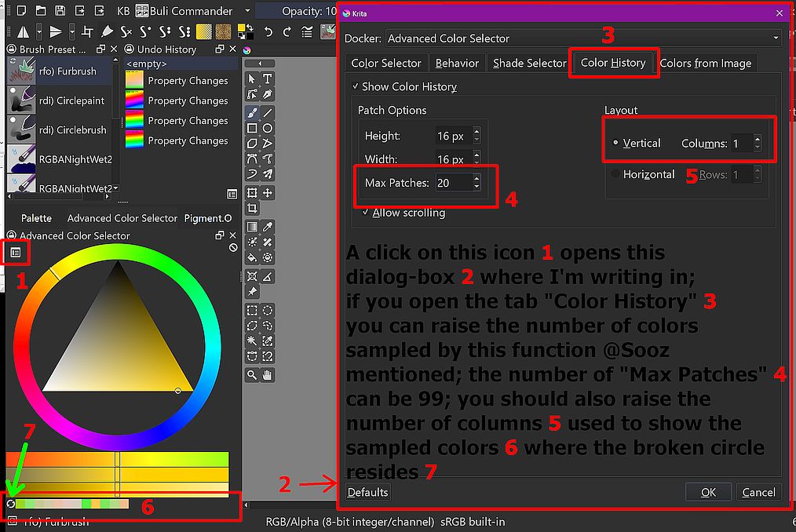Toggle the Allow scrolling checkbox
Viewport: 796px width, 532px height.
tap(366, 213)
